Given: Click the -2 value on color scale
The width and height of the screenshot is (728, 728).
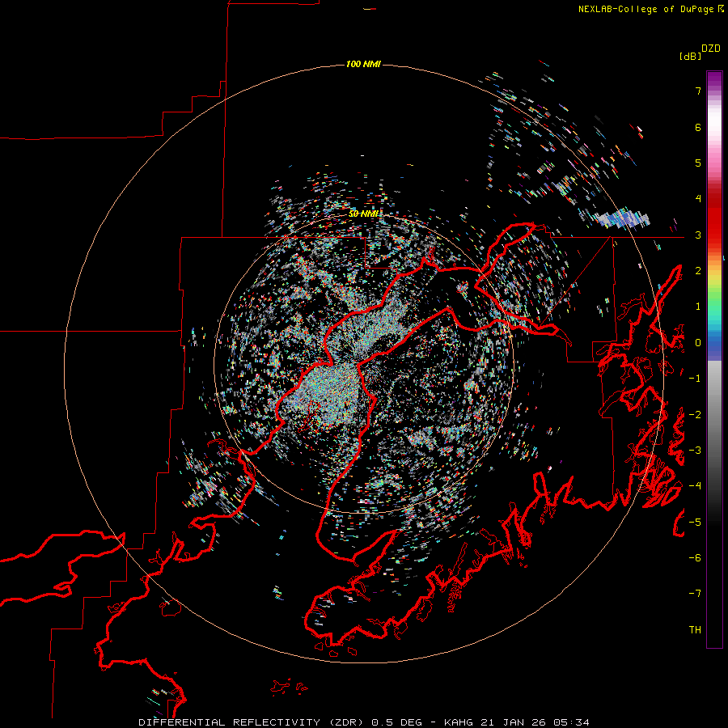Looking at the screenshot, I should pos(695,415).
